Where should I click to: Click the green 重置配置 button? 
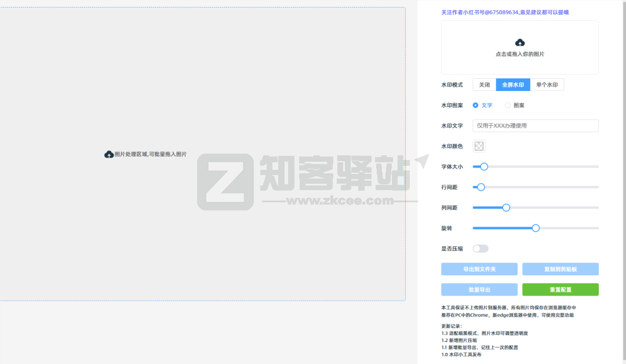pos(560,289)
